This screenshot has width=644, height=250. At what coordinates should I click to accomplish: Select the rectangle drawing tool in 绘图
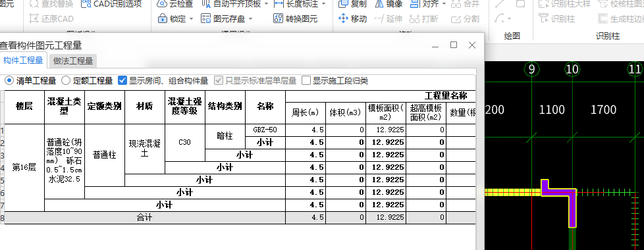click(520, 4)
